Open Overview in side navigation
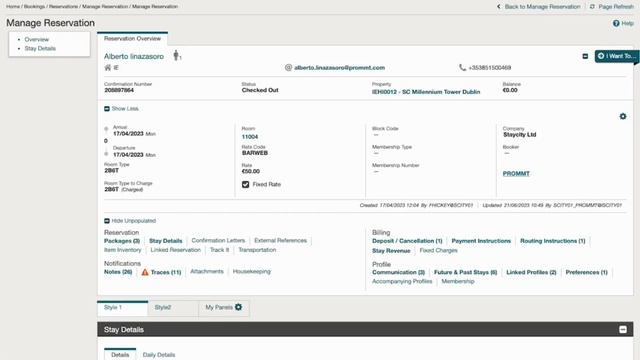 coord(36,40)
